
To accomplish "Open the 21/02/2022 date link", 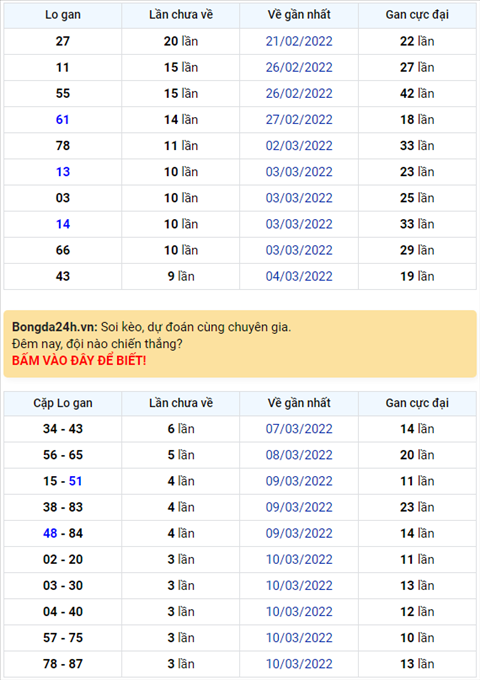I will coord(299,41).
